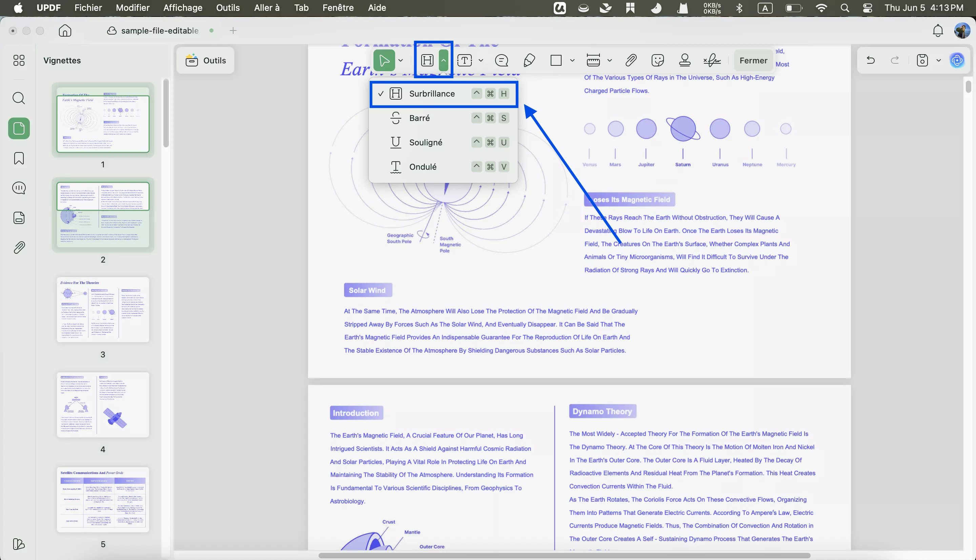The image size is (976, 560).
Task: Choose Surbrillance from the dropdown
Action: pyautogui.click(x=444, y=94)
